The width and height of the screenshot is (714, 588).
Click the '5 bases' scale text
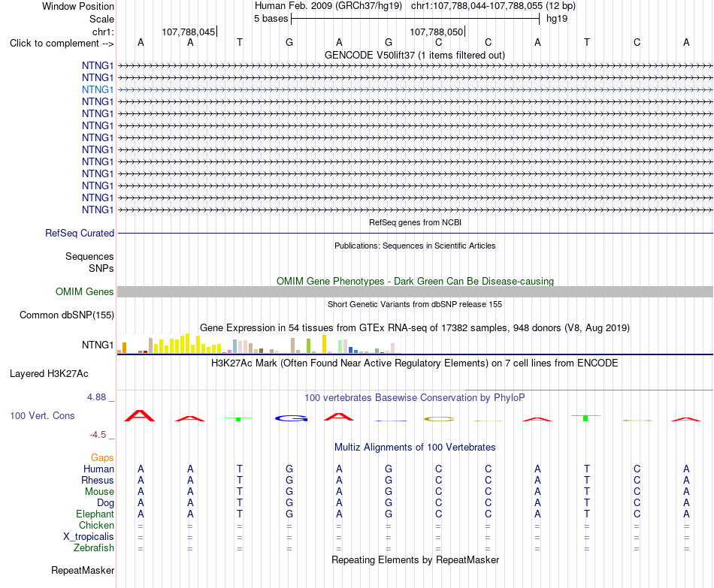(x=271, y=19)
